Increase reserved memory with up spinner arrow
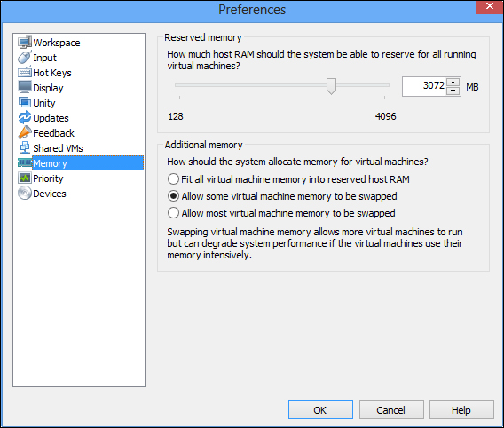This screenshot has height=428, width=504. tap(453, 82)
